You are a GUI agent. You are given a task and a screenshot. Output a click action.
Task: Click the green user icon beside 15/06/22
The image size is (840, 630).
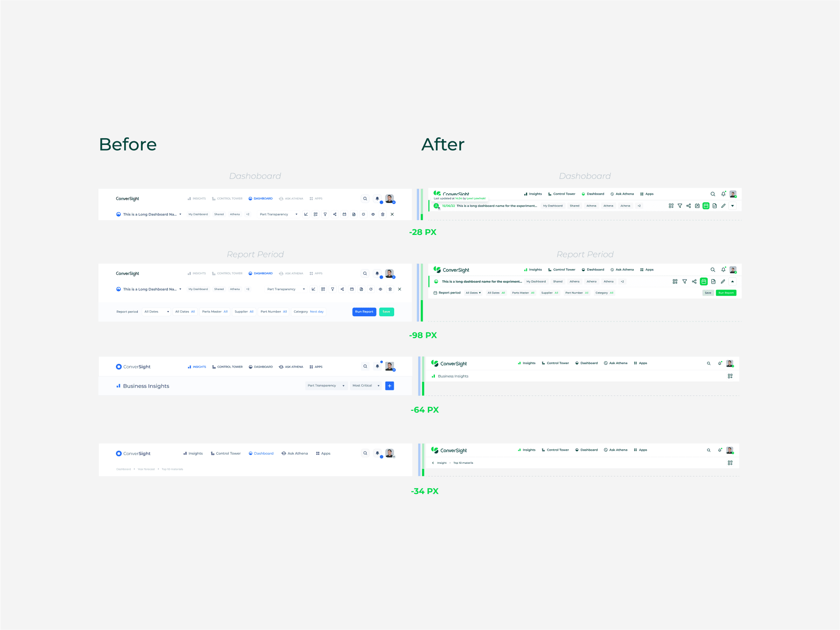pyautogui.click(x=436, y=206)
